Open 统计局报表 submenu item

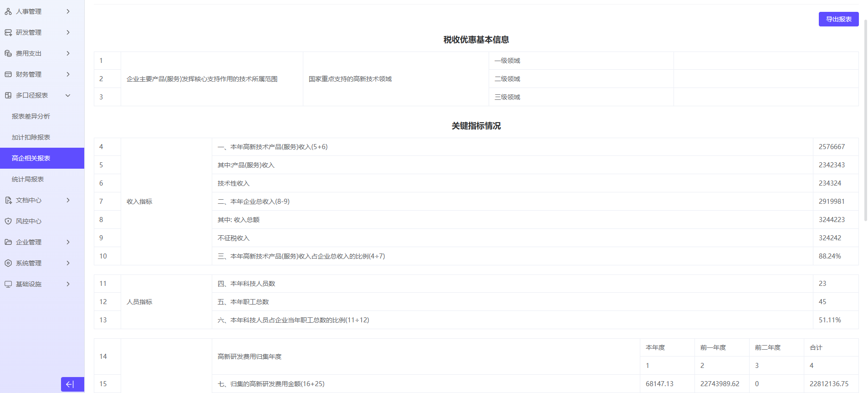pos(42,179)
